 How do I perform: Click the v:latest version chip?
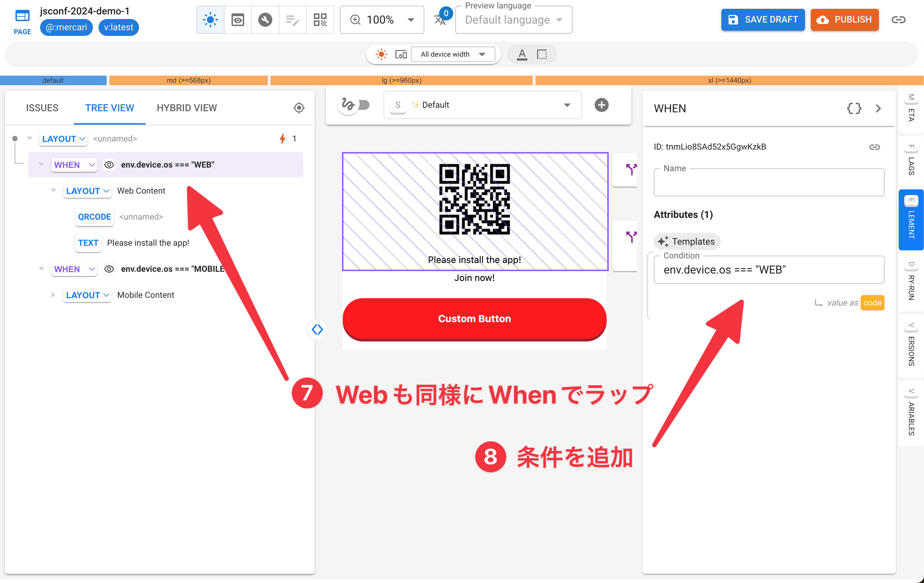[119, 27]
